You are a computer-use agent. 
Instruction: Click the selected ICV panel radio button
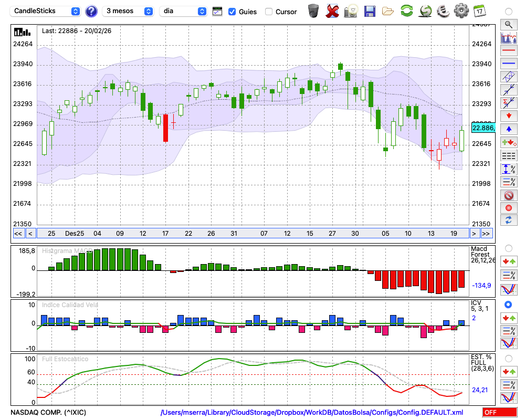point(508,304)
